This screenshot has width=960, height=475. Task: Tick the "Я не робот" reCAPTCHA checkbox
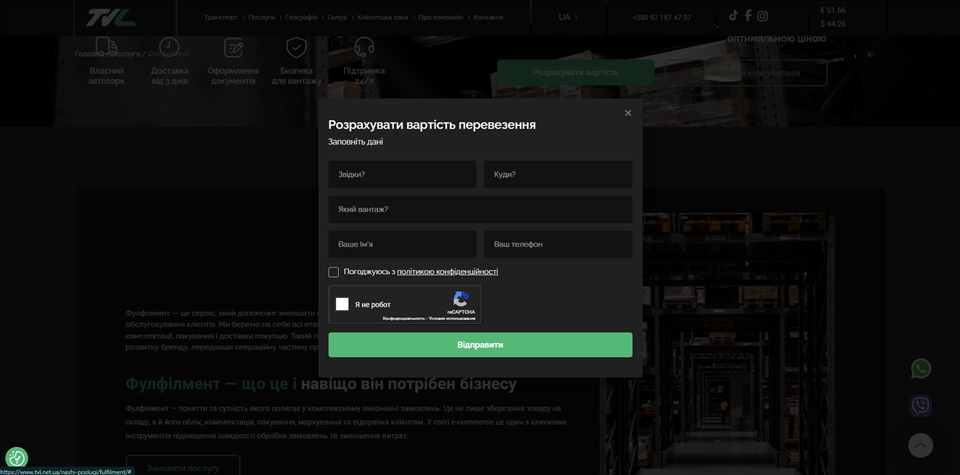[342, 304]
